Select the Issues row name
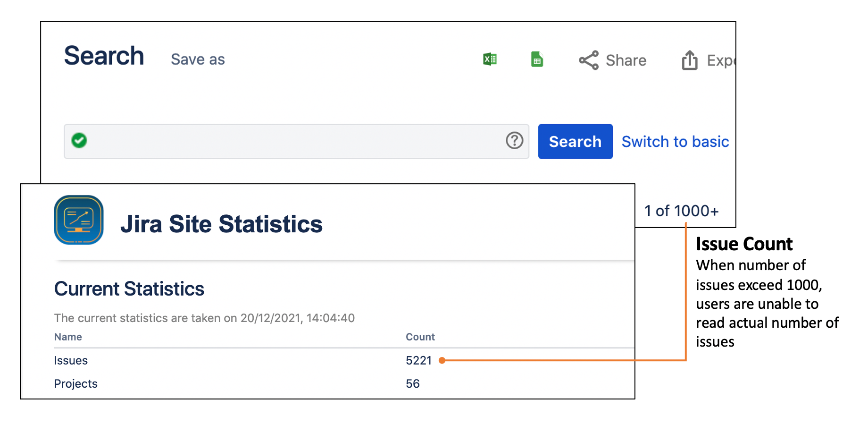This screenshot has width=868, height=425. point(71,360)
